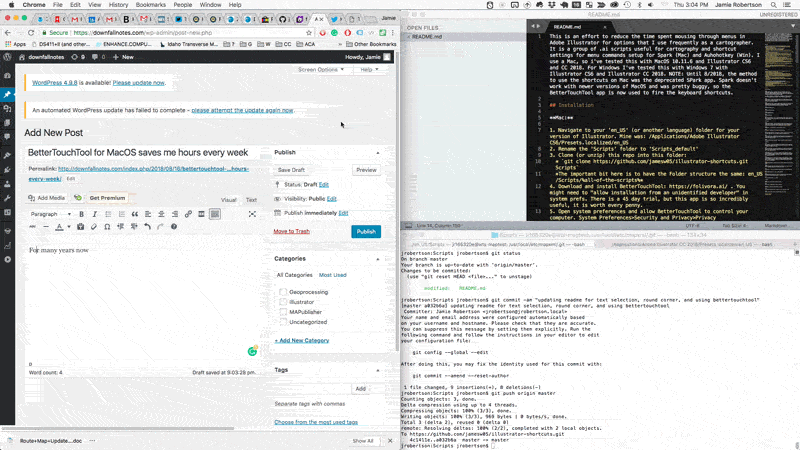Apply italic formatting in the editor toolbar

tap(94, 214)
